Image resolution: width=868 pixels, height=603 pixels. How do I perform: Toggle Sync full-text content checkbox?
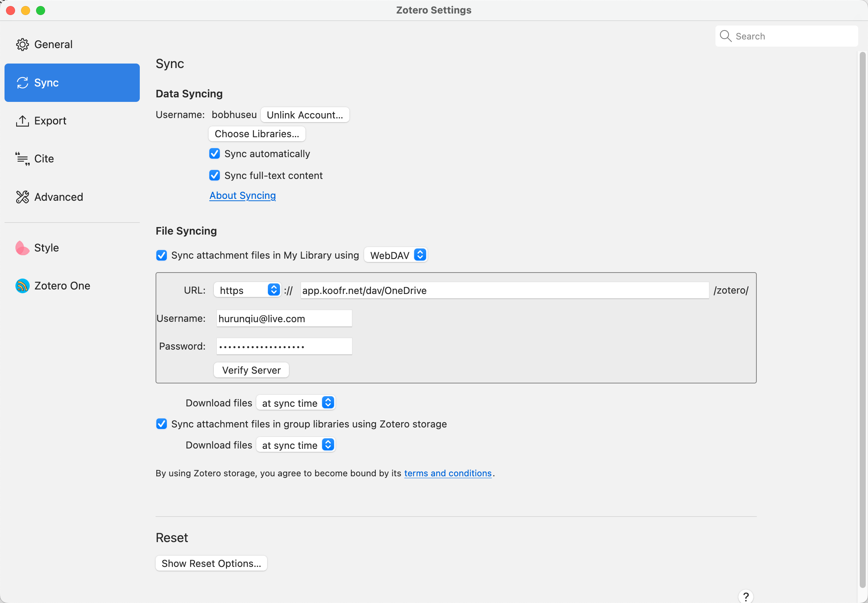point(215,175)
